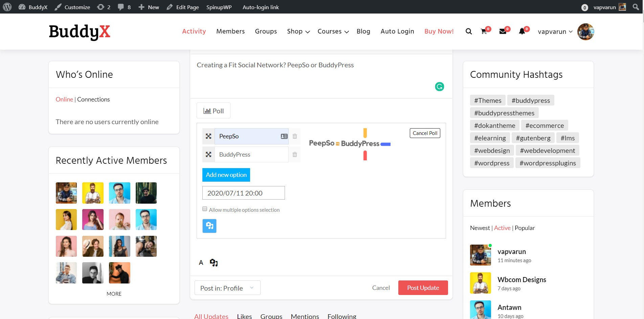Click Add new option button
Viewport: 644px width, 319px height.
[x=226, y=175]
